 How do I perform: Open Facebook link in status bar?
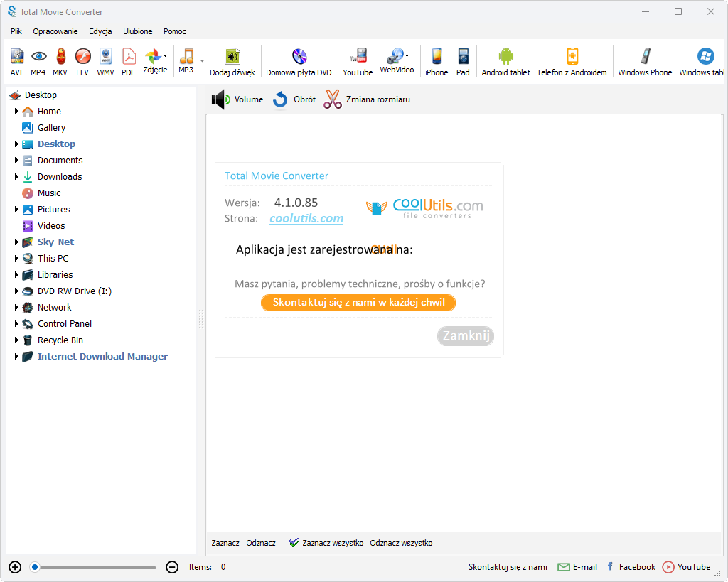tap(631, 567)
